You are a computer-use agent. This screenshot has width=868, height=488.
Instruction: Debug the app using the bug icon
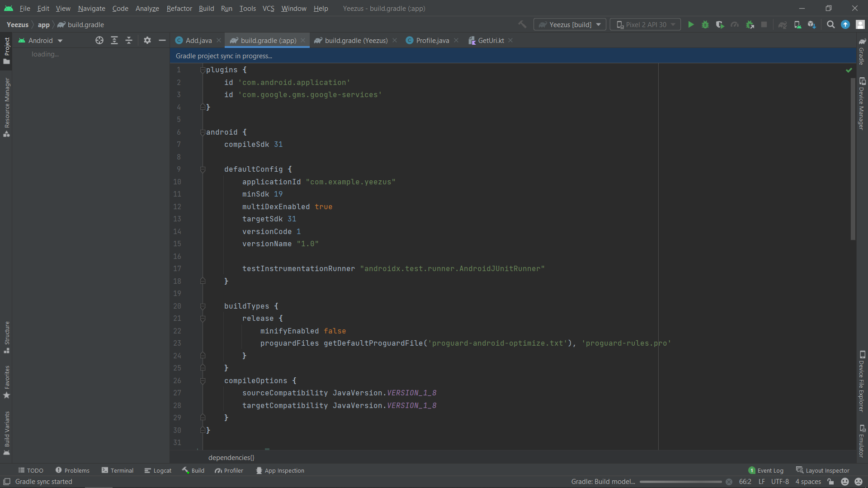pos(705,24)
